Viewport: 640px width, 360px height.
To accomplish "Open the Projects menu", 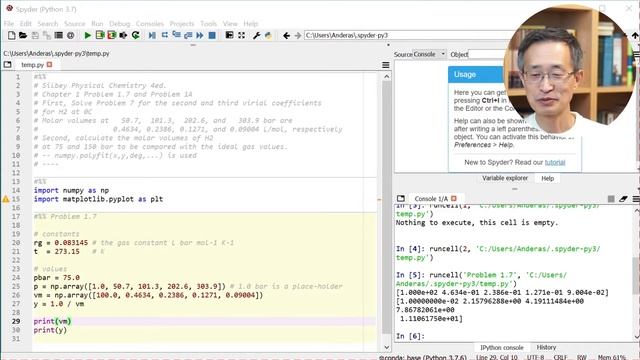I will pyautogui.click(x=182, y=24).
